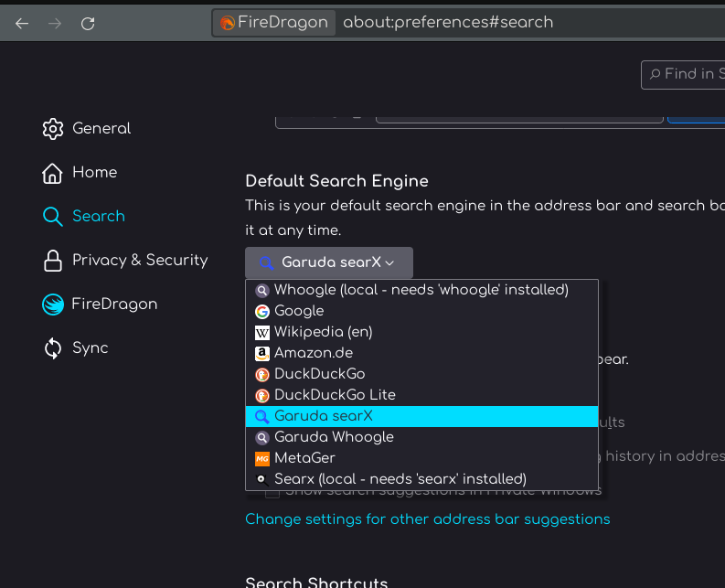Click the Sync arrows icon
Viewport: 725px width, 588px height.
point(53,348)
